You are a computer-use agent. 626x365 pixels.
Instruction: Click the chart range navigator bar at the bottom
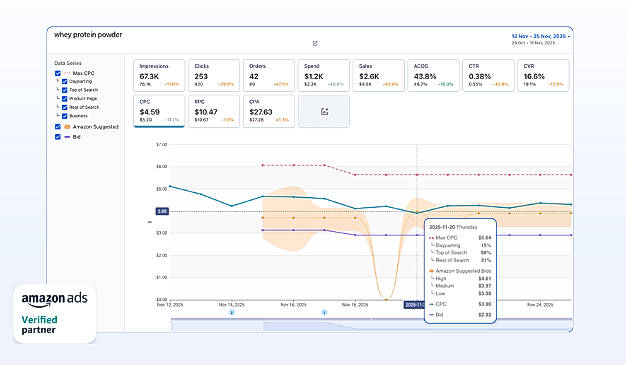point(371,325)
